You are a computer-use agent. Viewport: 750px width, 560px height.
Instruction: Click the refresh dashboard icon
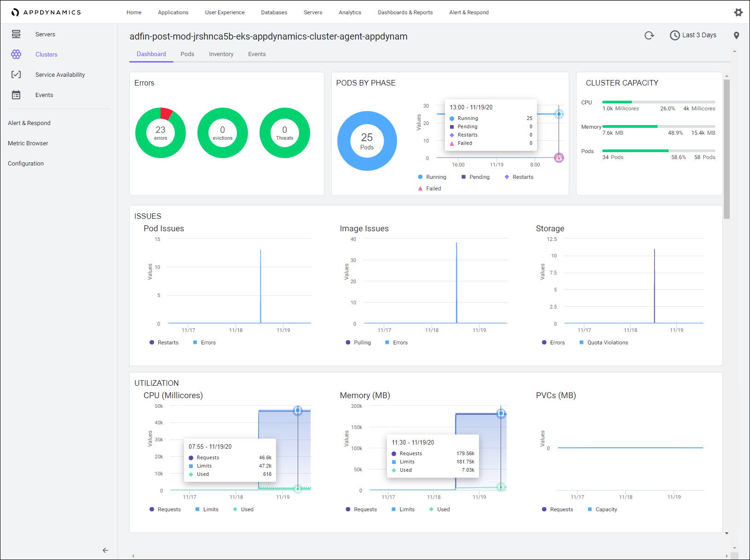pyautogui.click(x=649, y=35)
